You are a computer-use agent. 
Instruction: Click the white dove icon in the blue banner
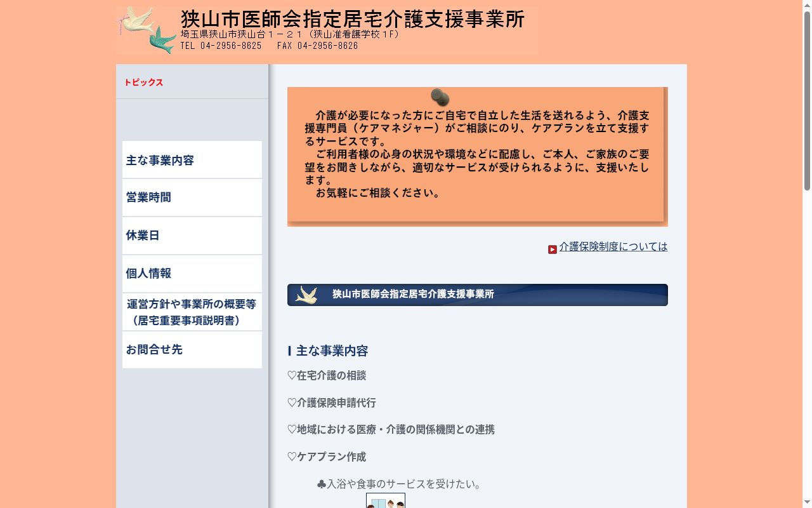pos(307,295)
